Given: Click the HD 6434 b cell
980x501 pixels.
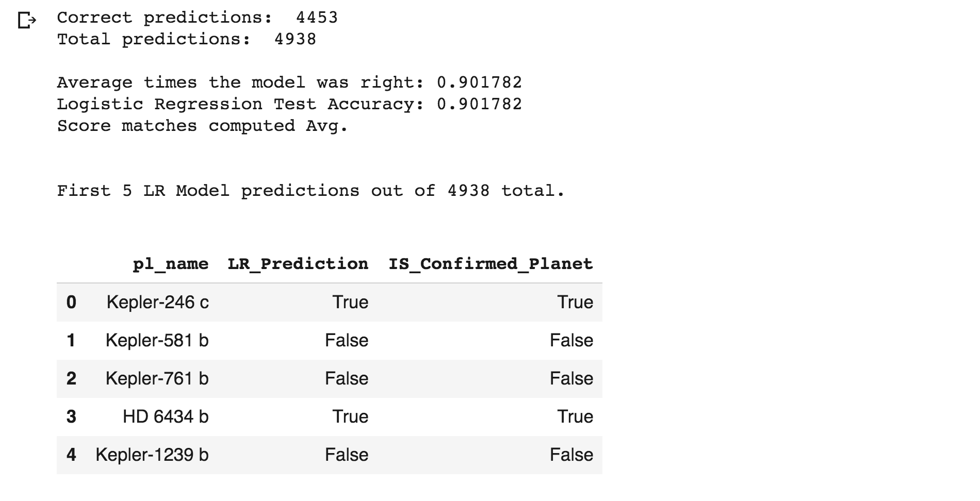Looking at the screenshot, I should 166,416.
